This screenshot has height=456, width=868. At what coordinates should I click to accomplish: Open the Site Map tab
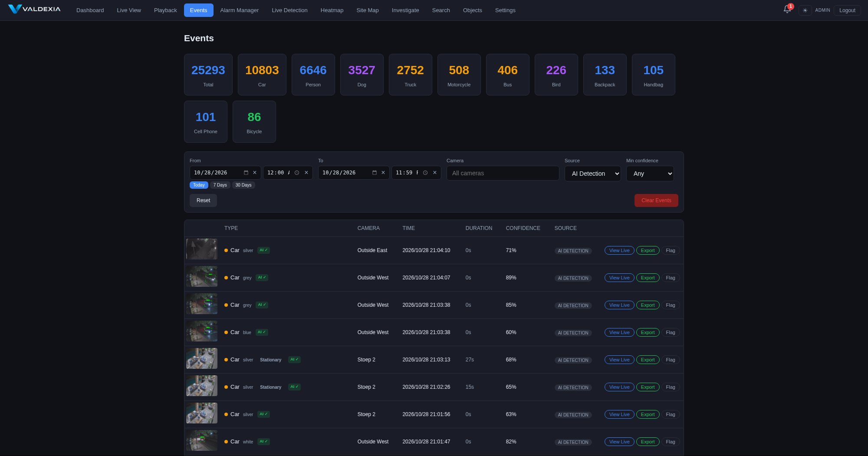[368, 10]
